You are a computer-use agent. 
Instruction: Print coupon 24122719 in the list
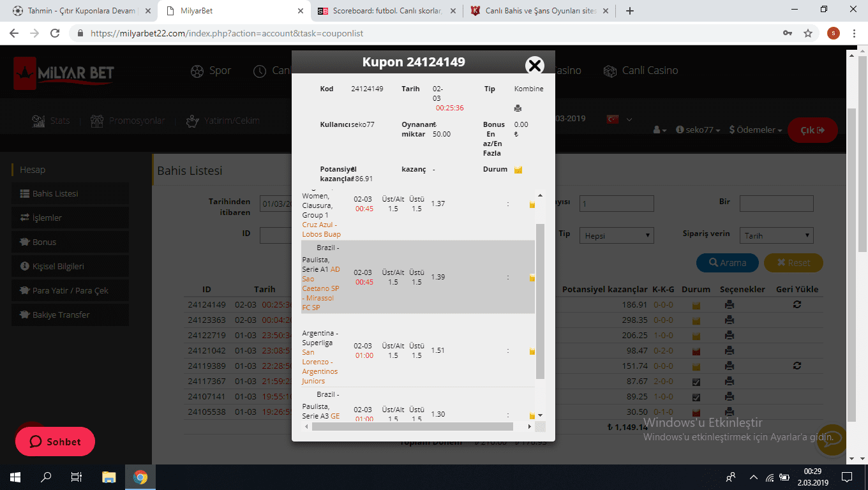[730, 336]
